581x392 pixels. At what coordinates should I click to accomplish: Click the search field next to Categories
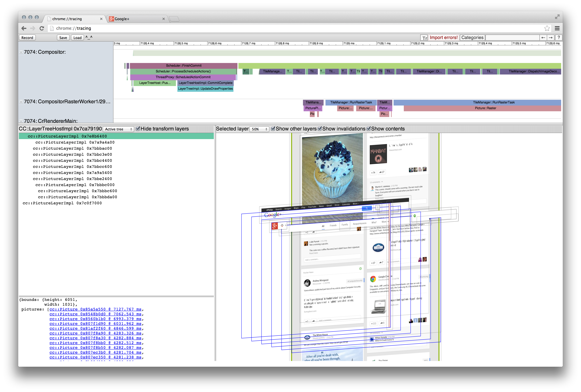(512, 38)
